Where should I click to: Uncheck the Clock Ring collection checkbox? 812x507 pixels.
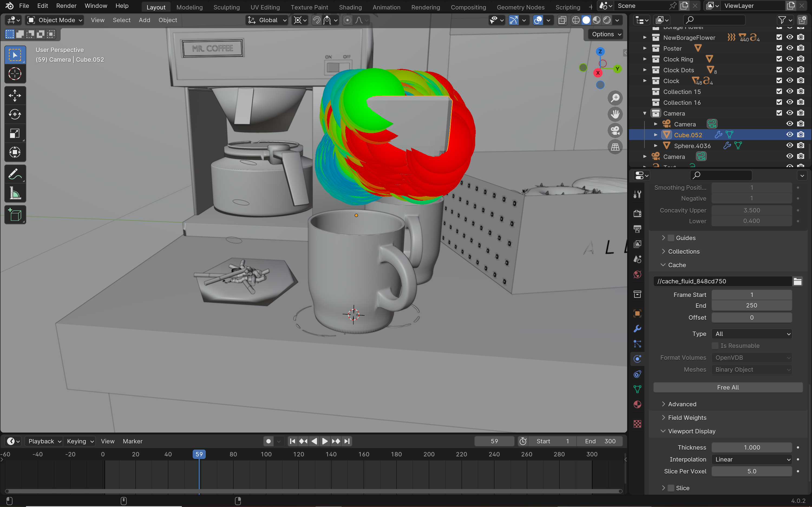[779, 59]
